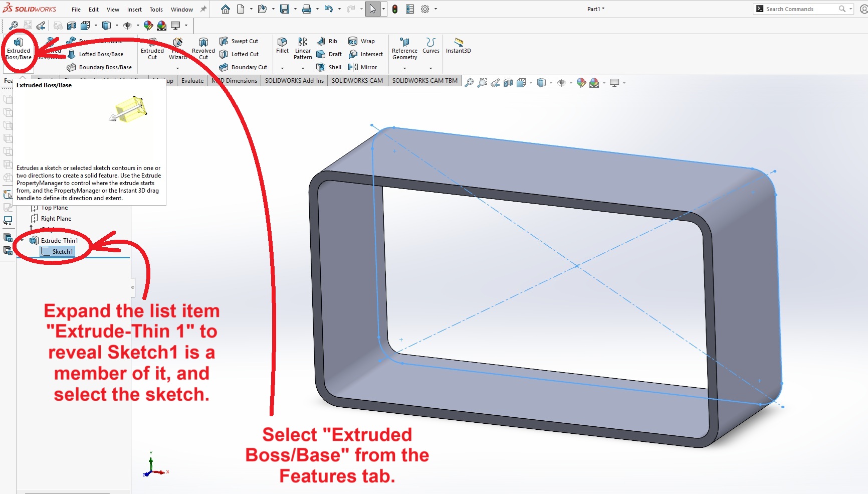
Task: Click the Extruded Boss/Base tool
Action: pyautogui.click(x=19, y=48)
